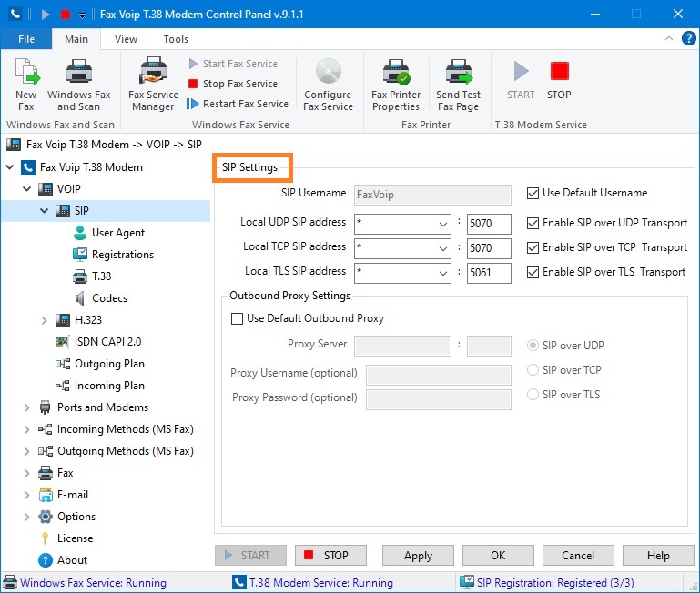Select License in the tree
Screen dimensions: 700x593
click(66, 538)
